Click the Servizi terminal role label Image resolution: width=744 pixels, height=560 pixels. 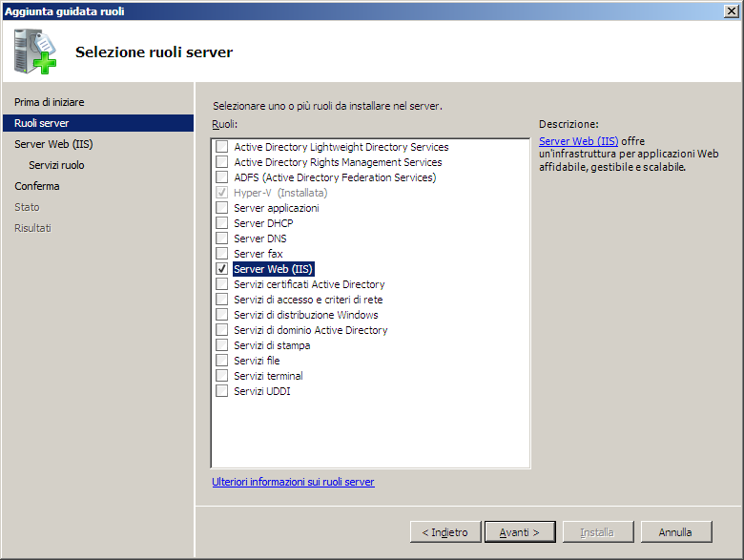tap(268, 376)
